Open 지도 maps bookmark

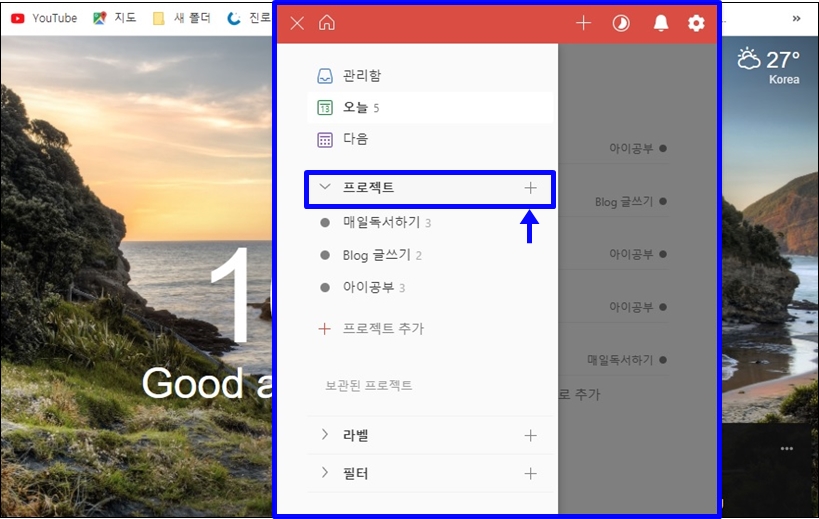(114, 18)
